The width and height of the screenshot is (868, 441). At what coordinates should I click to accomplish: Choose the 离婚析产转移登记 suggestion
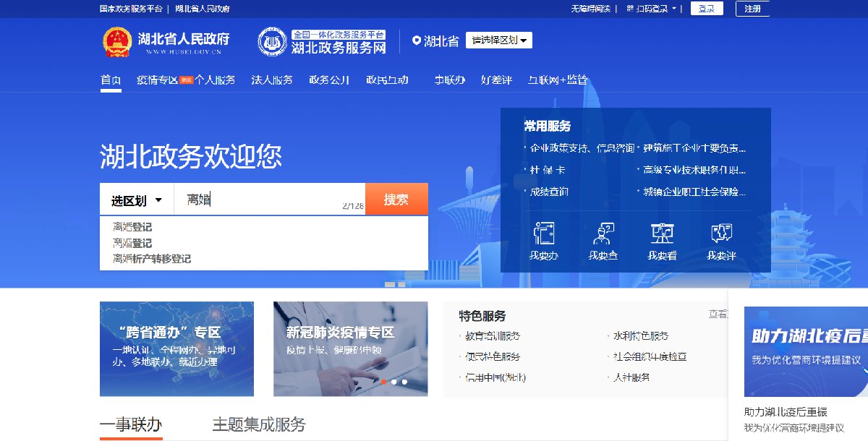pos(152,258)
